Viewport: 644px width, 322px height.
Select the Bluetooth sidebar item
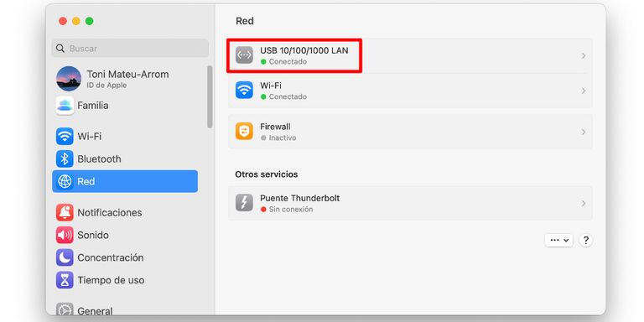125,159
